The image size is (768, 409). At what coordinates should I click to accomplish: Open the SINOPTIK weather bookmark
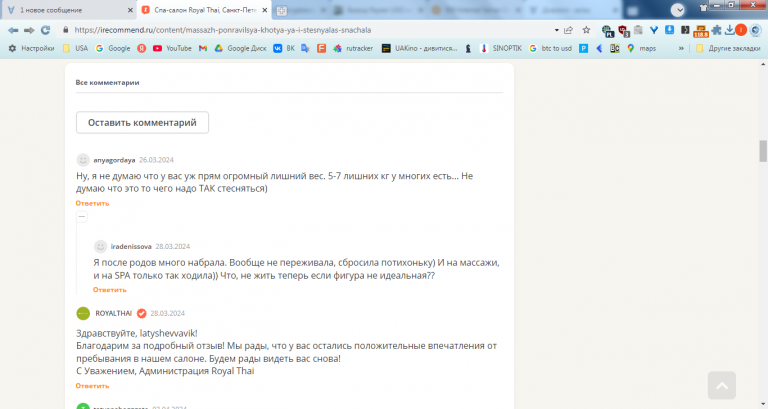pos(501,48)
